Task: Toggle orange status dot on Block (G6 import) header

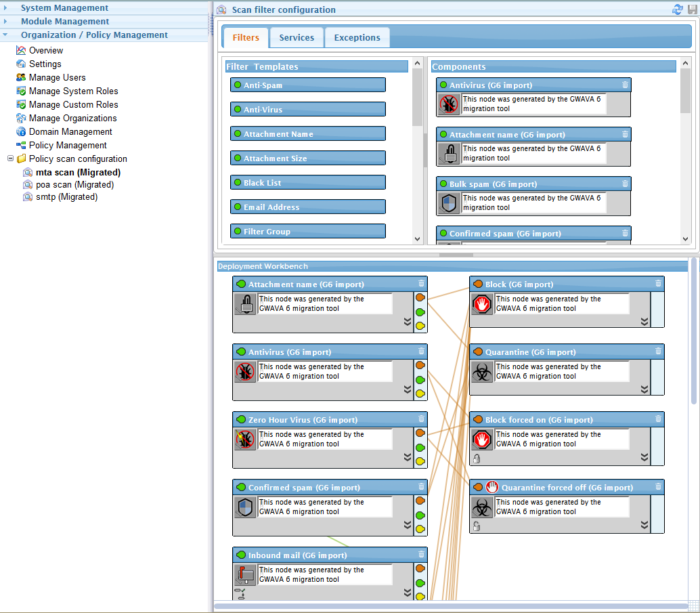Action: 478,284
